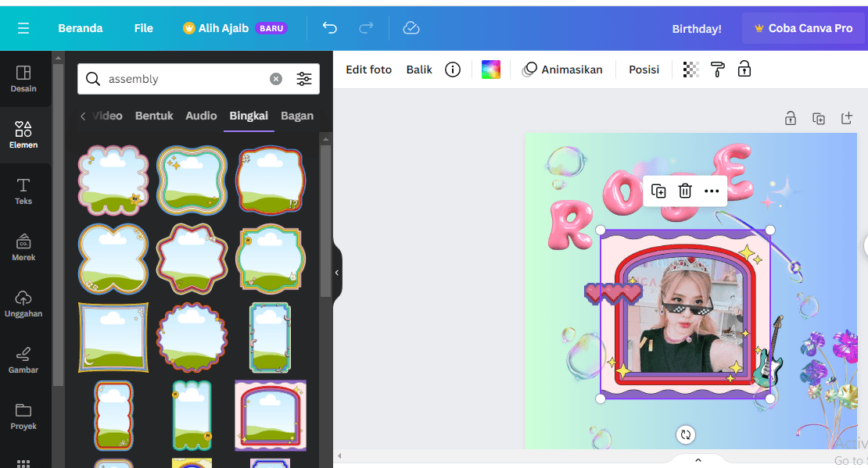868x468 pixels.
Task: Open the hamburger main menu
Action: pyautogui.click(x=23, y=28)
